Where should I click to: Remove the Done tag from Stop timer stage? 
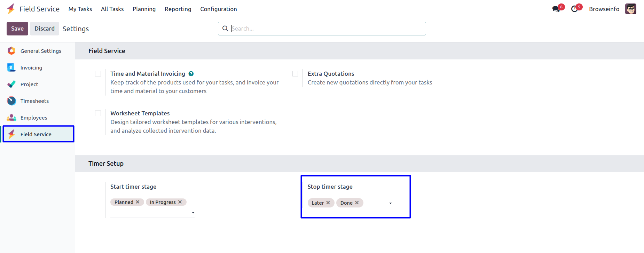[357, 203]
